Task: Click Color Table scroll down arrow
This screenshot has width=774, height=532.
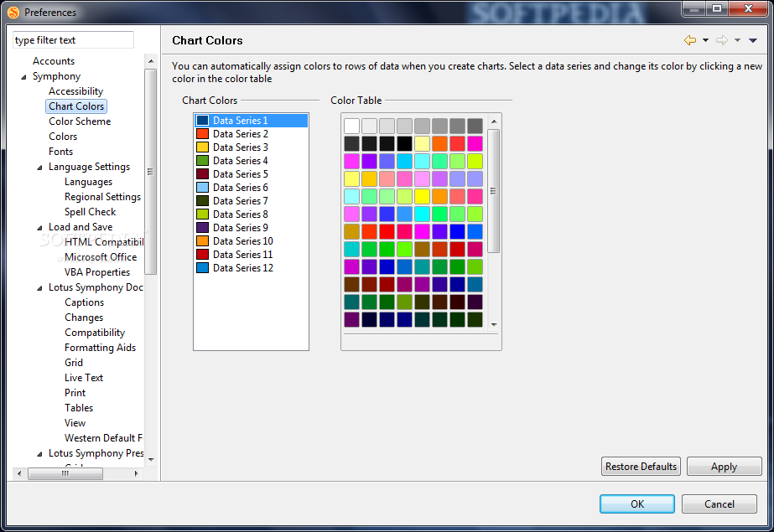Action: [x=494, y=324]
